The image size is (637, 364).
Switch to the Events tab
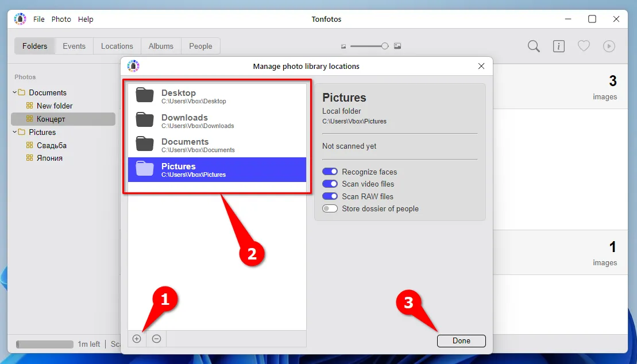[74, 47]
